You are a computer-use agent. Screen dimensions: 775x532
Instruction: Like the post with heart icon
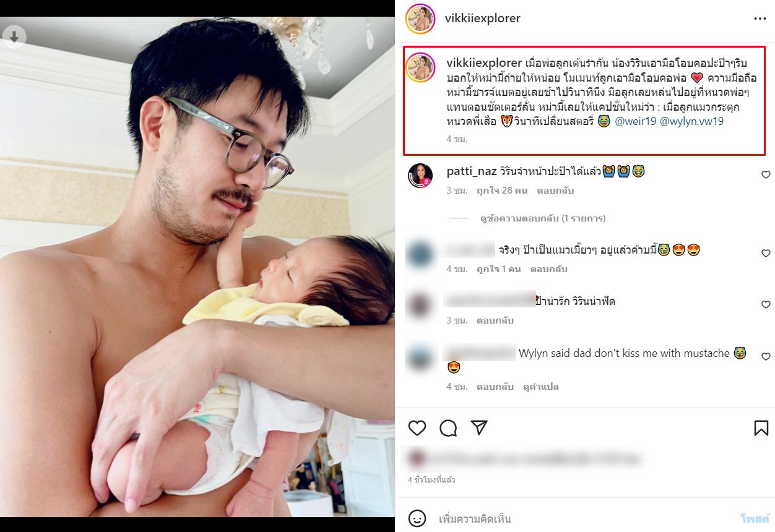point(417,427)
